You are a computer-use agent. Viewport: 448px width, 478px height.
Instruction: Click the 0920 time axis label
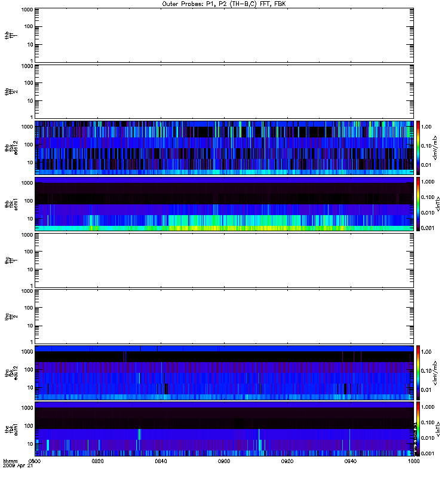(x=287, y=462)
